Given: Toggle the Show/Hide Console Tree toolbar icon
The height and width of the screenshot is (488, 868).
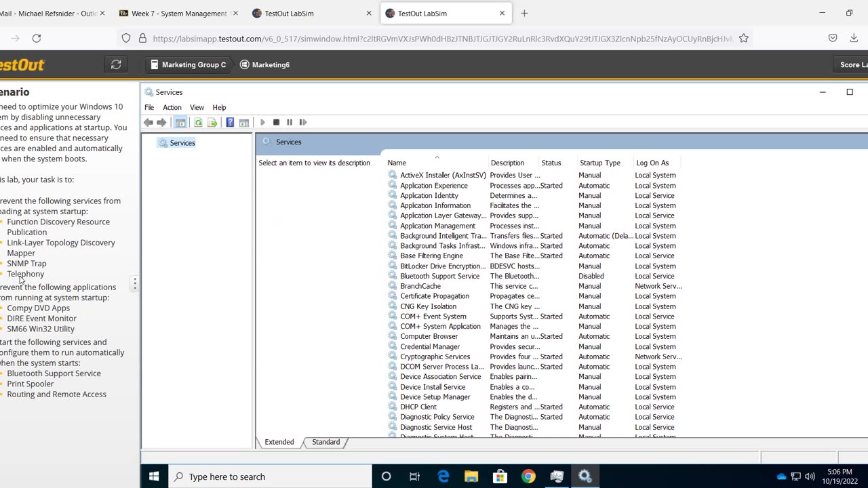Looking at the screenshot, I should click(180, 123).
